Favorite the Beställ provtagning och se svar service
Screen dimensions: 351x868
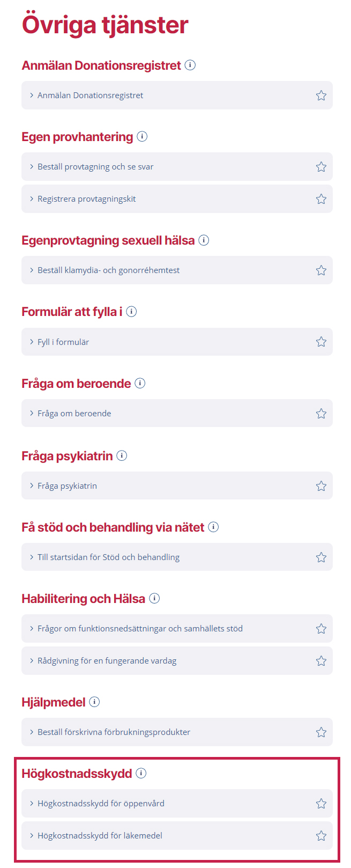tap(321, 167)
